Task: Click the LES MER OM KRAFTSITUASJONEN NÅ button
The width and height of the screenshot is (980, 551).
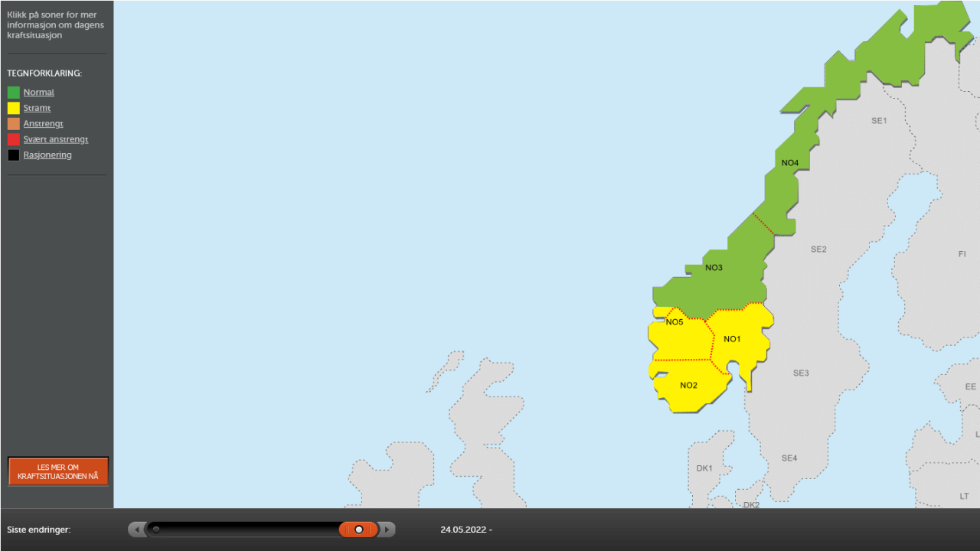Action: pyautogui.click(x=58, y=471)
